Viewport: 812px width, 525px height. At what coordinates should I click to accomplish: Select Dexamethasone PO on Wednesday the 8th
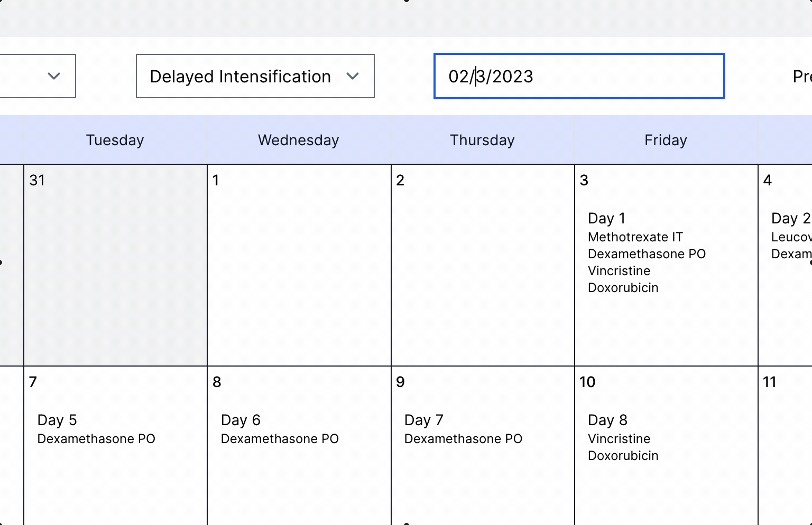(x=280, y=439)
